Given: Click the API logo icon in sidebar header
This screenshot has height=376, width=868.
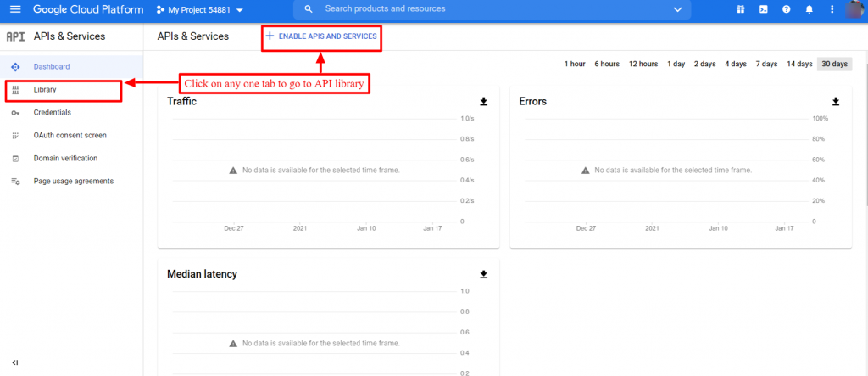Looking at the screenshot, I should click(15, 36).
